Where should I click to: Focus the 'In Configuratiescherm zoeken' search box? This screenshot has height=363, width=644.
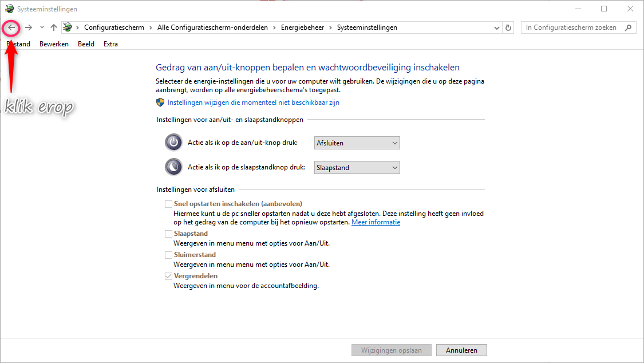578,27
